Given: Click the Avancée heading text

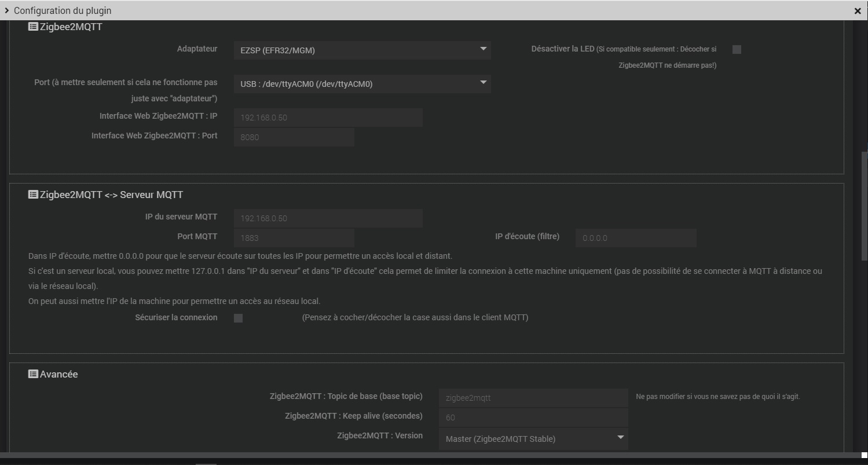Looking at the screenshot, I should point(58,374).
